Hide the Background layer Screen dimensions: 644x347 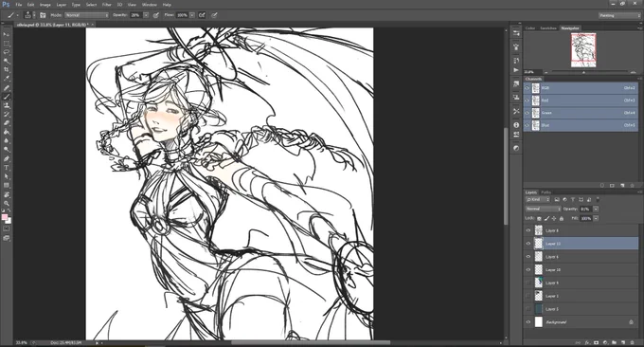pyautogui.click(x=528, y=322)
